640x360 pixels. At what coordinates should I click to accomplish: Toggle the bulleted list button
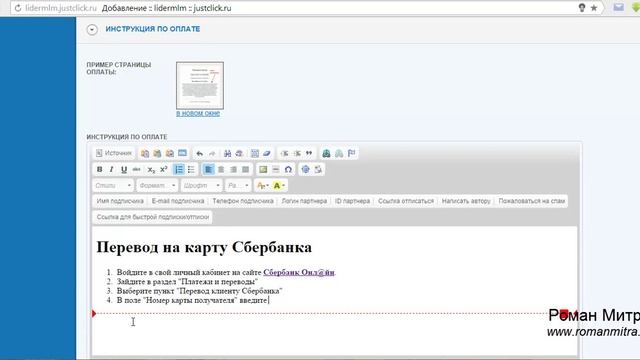pos(191,169)
